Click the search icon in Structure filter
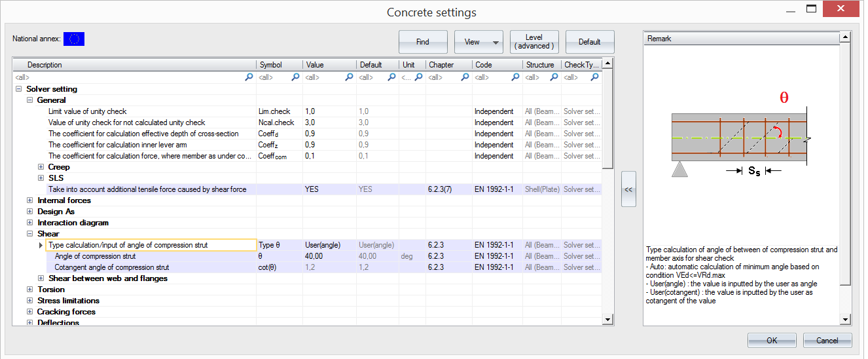Screen dimensions: 868x359 point(554,77)
